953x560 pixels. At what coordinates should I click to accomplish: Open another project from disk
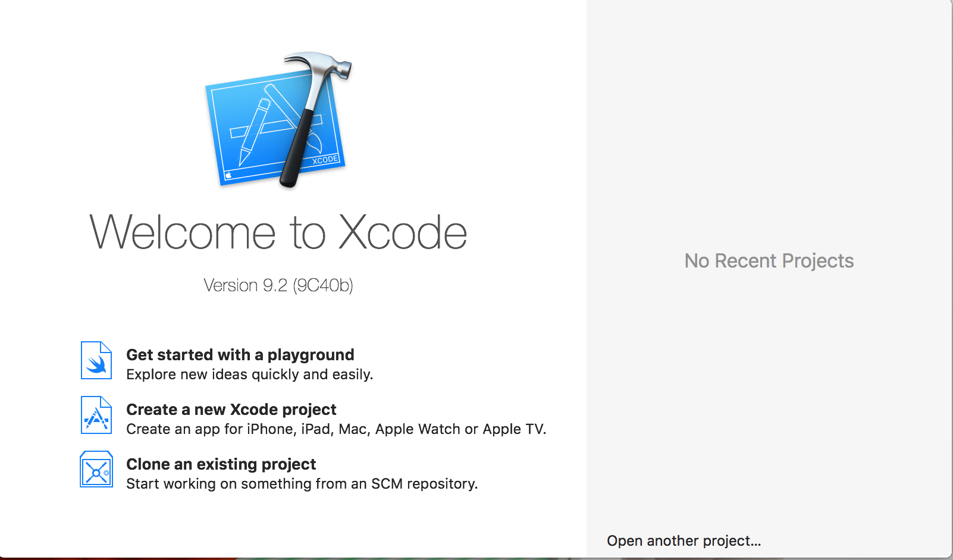[x=683, y=540]
